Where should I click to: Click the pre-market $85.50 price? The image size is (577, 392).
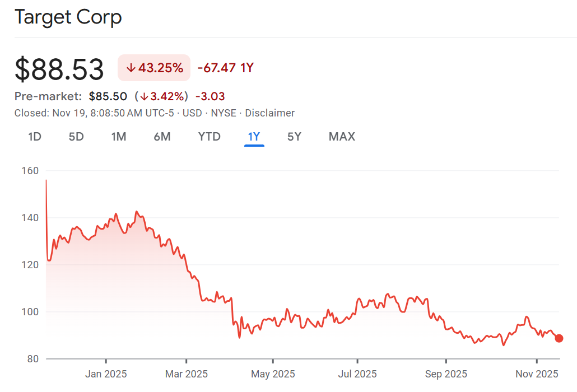(108, 96)
